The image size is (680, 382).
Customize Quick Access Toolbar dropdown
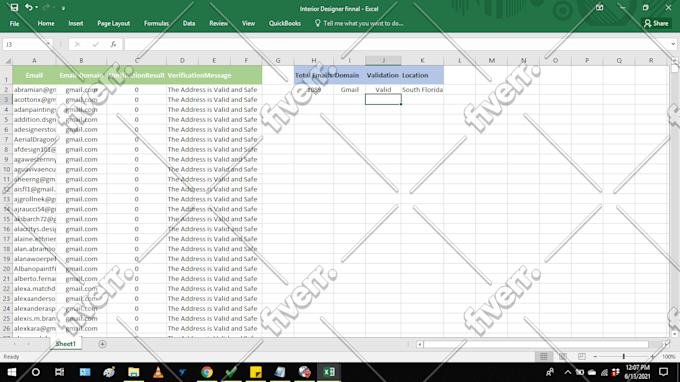tap(63, 8)
